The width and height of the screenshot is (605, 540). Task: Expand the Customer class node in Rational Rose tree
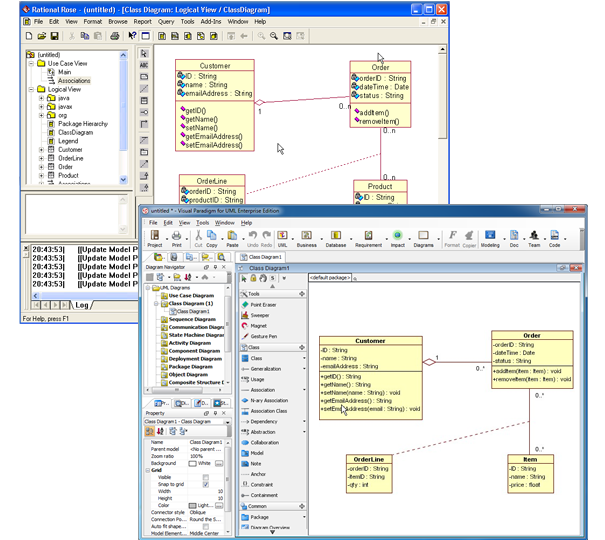41,150
